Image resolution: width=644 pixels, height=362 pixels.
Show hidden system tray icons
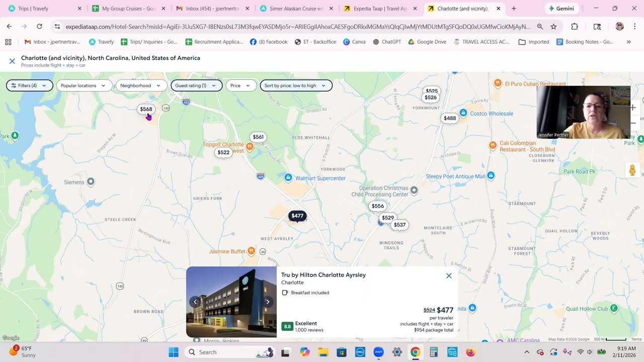(527, 352)
